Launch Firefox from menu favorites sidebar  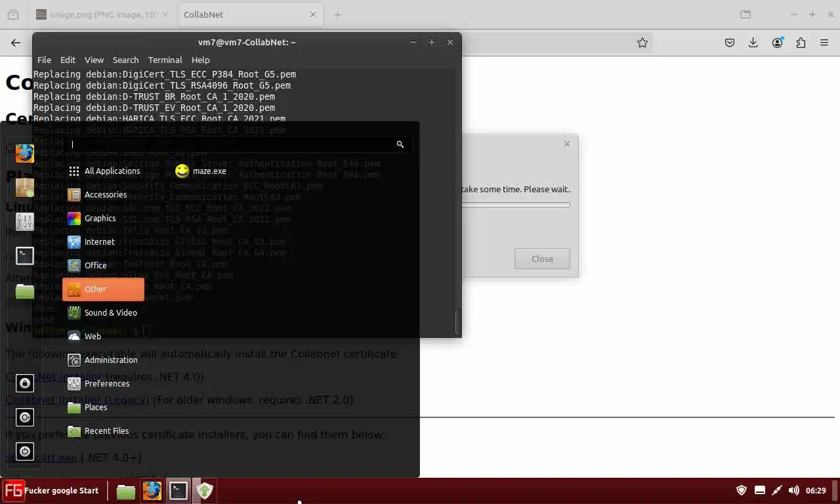point(25,154)
